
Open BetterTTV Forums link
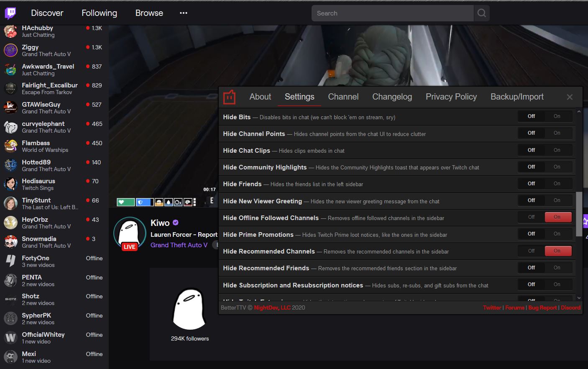point(515,307)
